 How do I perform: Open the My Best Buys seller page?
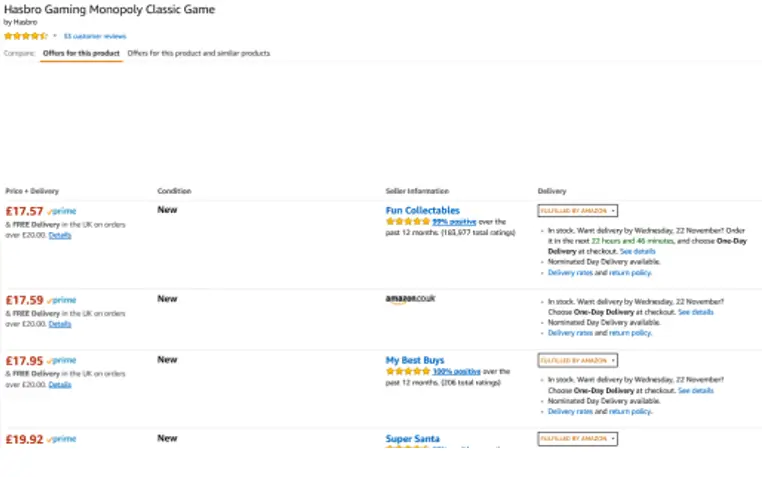pos(415,360)
